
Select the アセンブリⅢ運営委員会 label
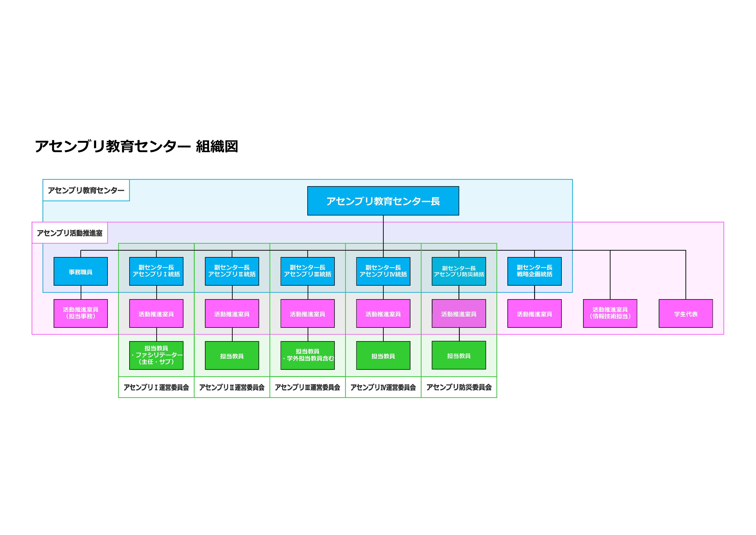[x=308, y=387]
